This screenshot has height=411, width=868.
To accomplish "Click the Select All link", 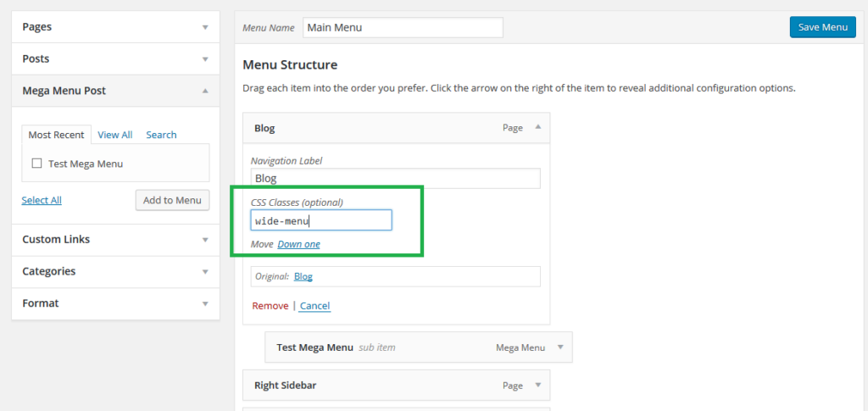I will click(42, 200).
